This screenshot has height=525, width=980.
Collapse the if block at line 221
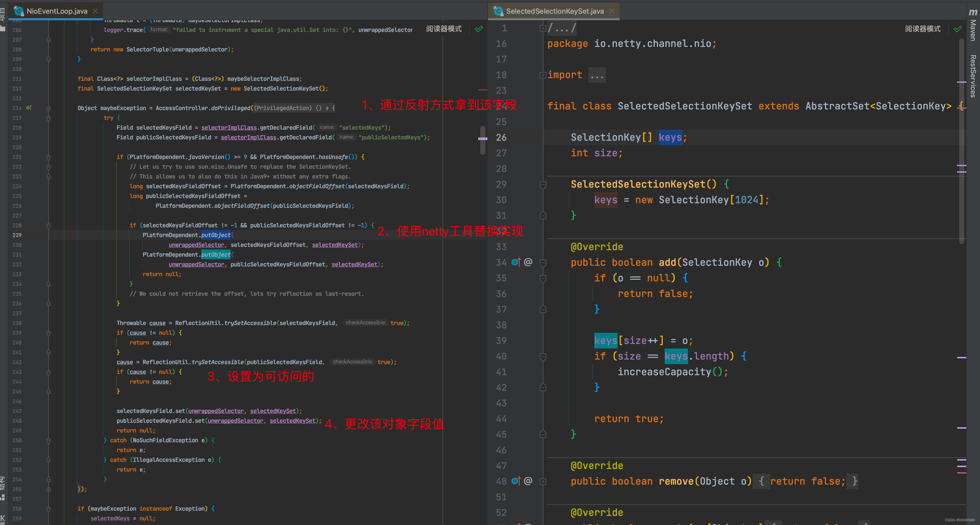click(x=49, y=157)
